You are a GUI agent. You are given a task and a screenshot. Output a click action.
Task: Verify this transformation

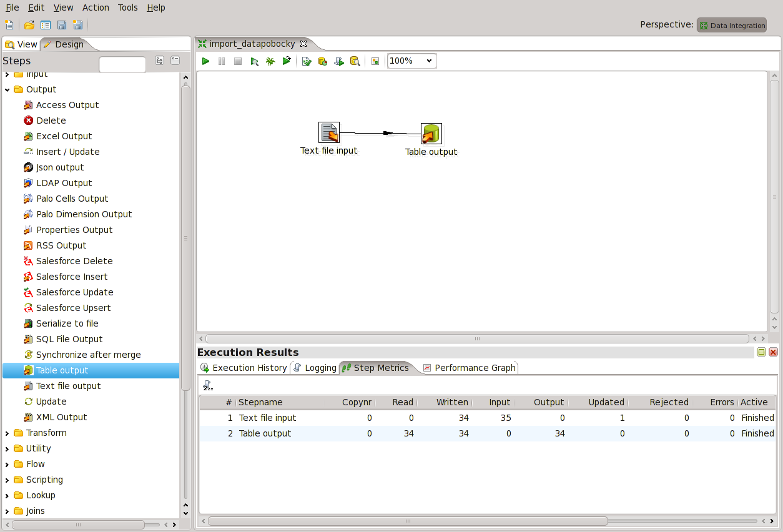pos(307,61)
